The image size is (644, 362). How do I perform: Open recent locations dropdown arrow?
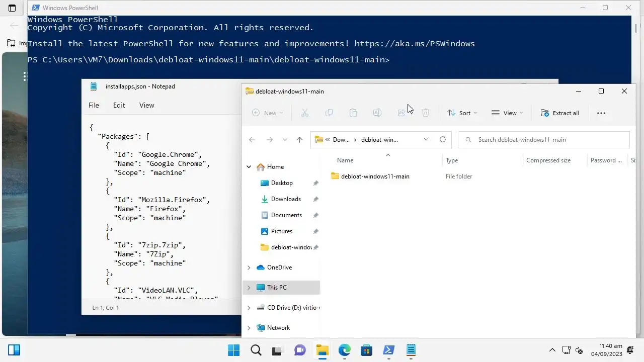[x=285, y=140]
